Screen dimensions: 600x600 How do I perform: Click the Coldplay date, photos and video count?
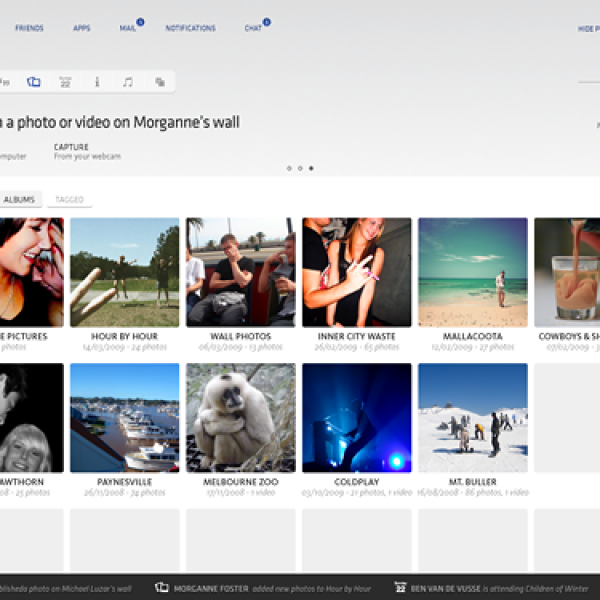[x=357, y=492]
